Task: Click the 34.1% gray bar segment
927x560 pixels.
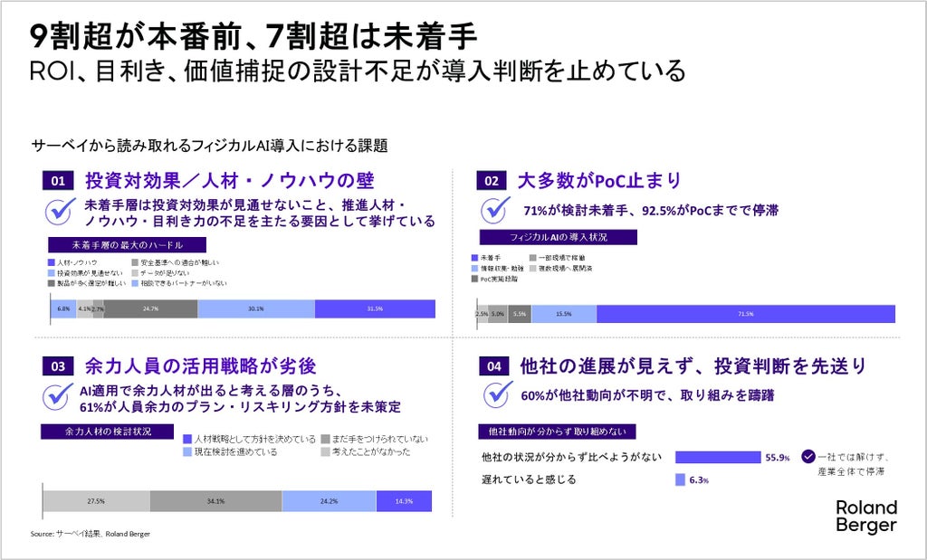Action: pyautogui.click(x=215, y=501)
